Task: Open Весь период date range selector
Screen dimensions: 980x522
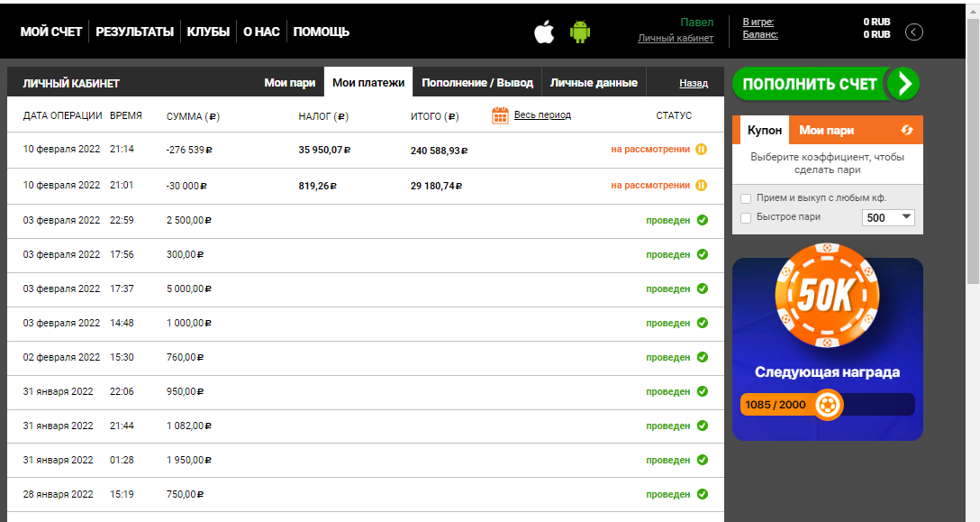Action: click(x=542, y=115)
